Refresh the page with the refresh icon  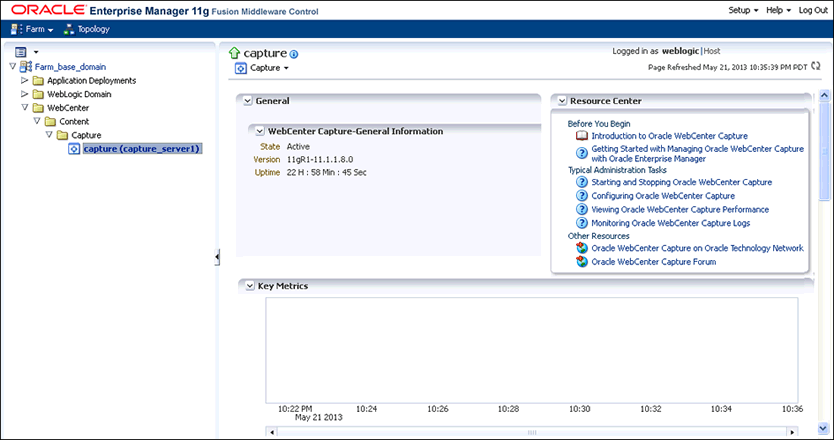pos(816,67)
